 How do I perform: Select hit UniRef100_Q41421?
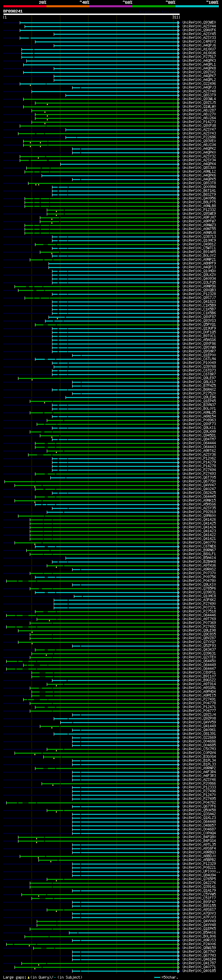199,539
